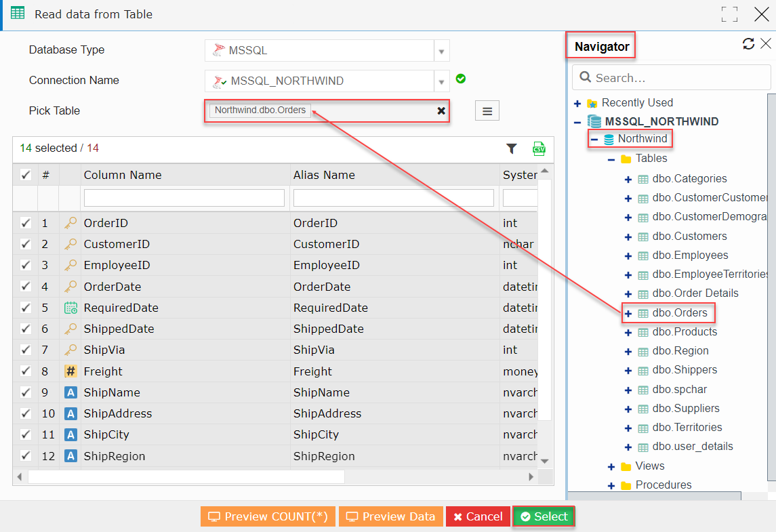Screen dimensions: 776x532
Task: Click the CSV export icon
Action: (x=538, y=148)
